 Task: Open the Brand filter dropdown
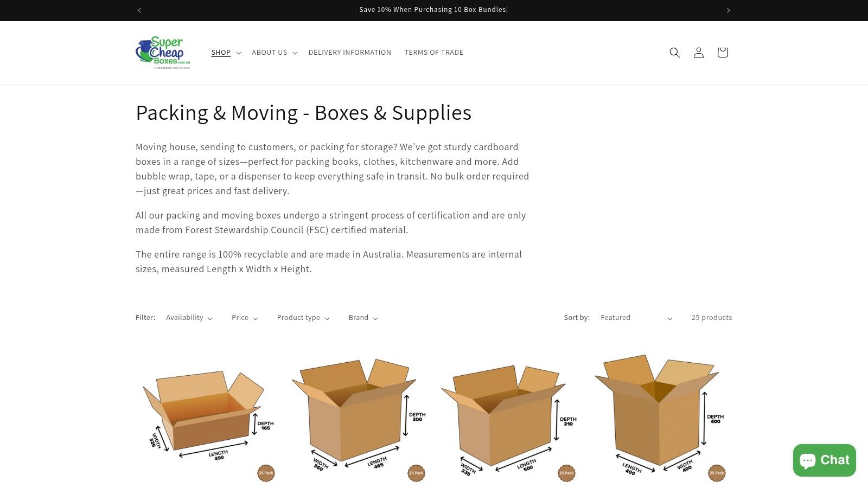tap(363, 318)
